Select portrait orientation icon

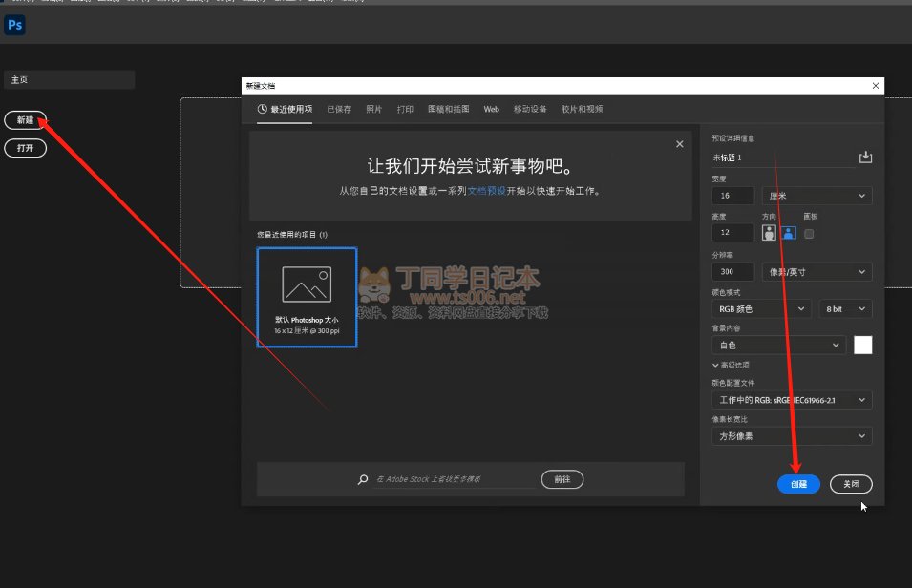[769, 233]
